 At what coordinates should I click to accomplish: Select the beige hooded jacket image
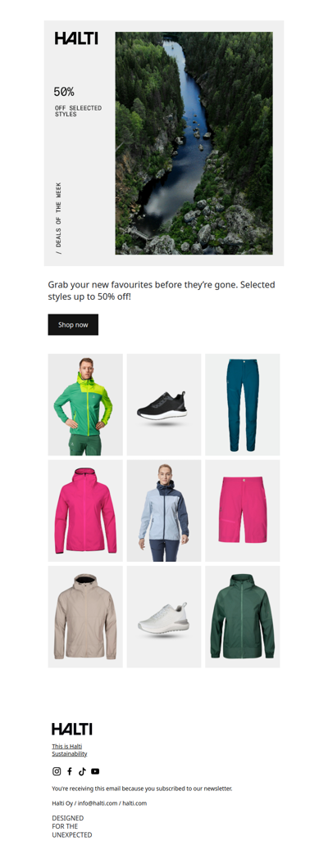85,617
